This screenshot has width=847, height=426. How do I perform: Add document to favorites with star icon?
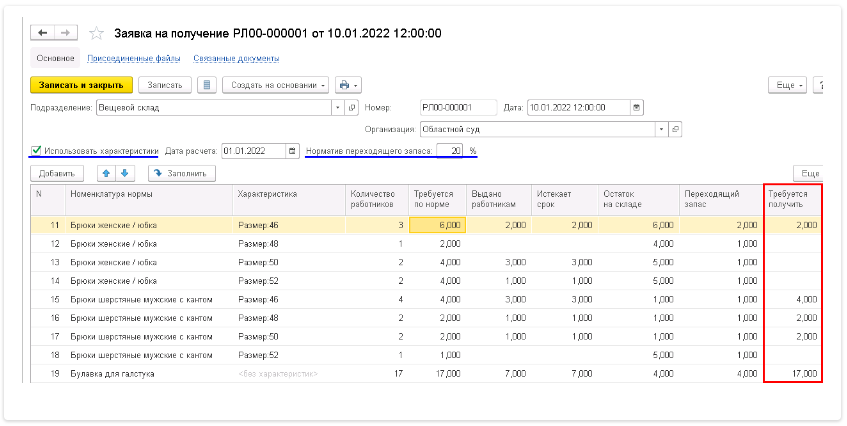pos(97,33)
